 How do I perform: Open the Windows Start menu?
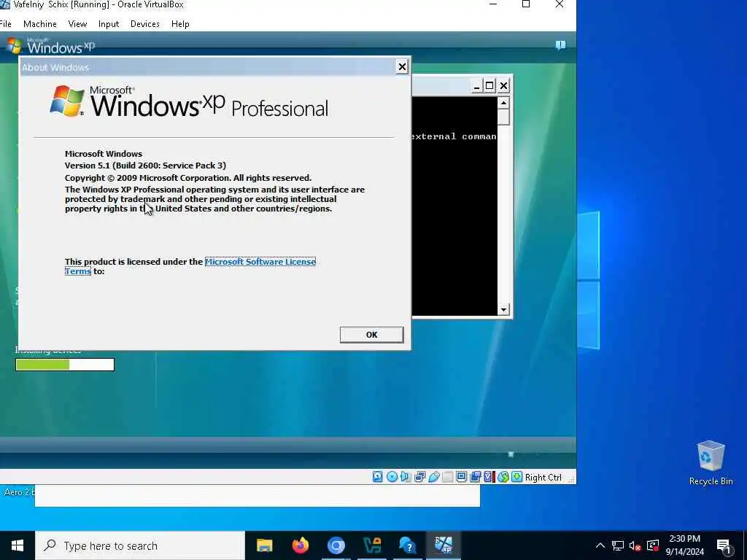pos(18,545)
